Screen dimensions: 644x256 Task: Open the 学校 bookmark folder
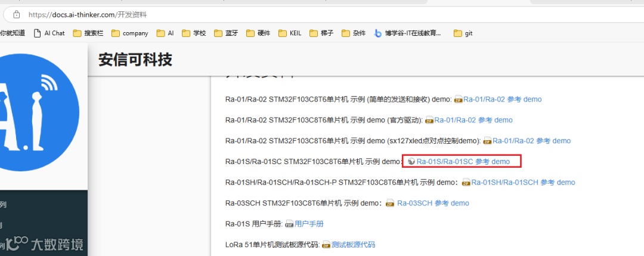(194, 33)
